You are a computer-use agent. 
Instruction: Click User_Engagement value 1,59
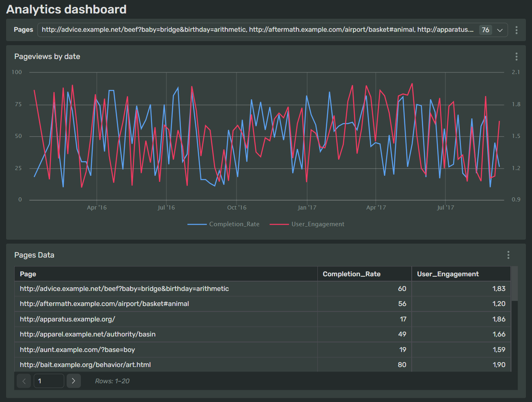pyautogui.click(x=499, y=350)
